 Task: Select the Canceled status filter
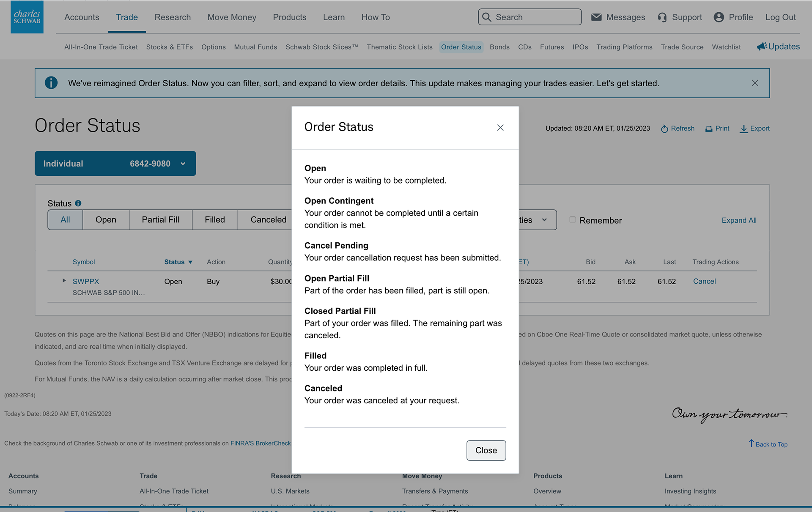(265, 220)
